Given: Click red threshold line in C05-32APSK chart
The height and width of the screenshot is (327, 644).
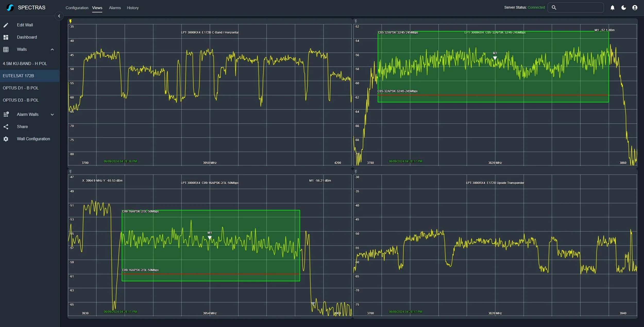Looking at the screenshot, I should pyautogui.click(x=493, y=95).
